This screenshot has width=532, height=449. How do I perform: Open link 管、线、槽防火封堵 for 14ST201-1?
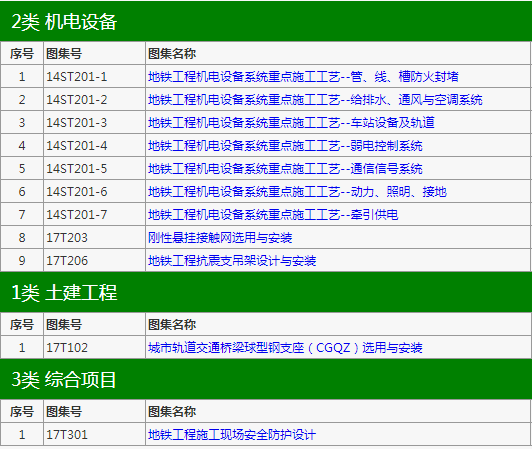coord(303,77)
